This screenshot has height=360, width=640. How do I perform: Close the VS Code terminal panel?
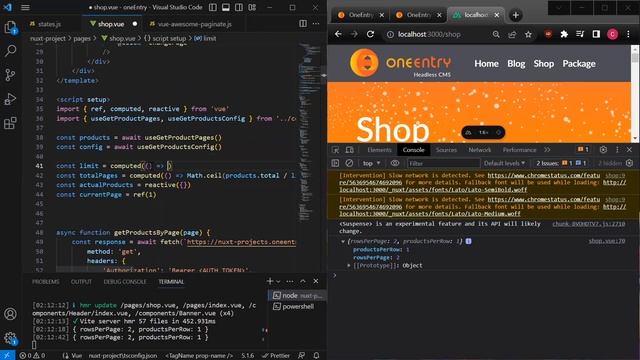pos(316,281)
